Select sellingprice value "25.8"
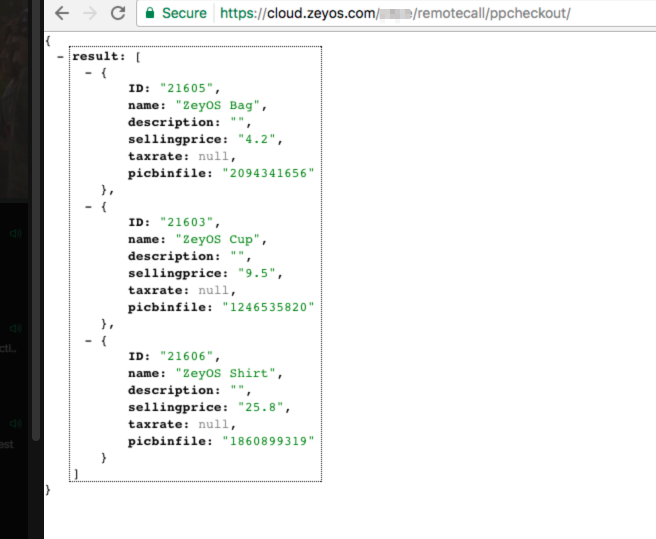This screenshot has width=656, height=539. coord(261,407)
